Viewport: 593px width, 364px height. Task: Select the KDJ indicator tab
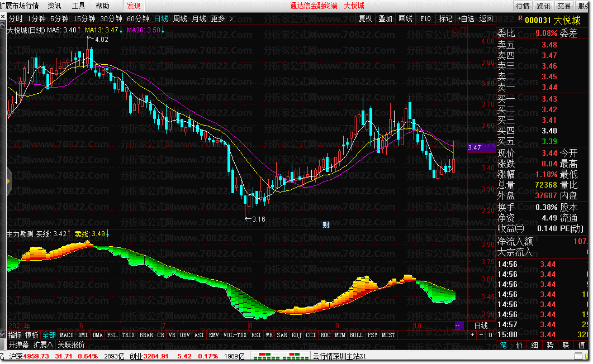pyautogui.click(x=296, y=335)
